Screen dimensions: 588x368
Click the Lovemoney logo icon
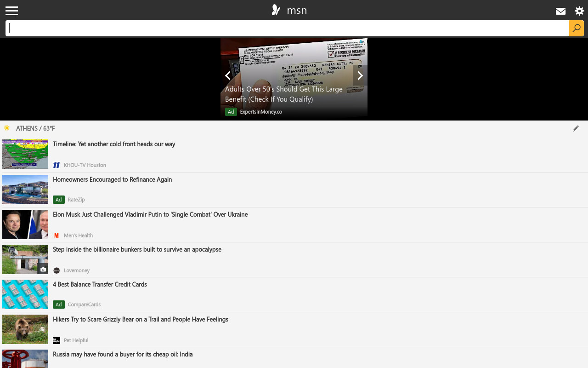click(x=57, y=270)
